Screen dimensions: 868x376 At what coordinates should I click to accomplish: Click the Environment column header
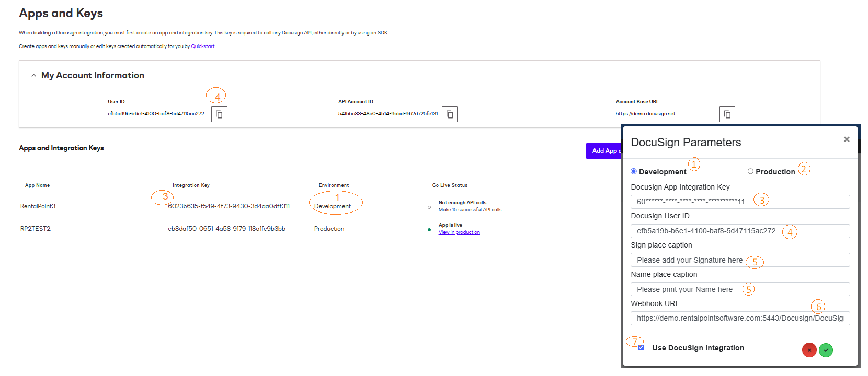(x=334, y=185)
